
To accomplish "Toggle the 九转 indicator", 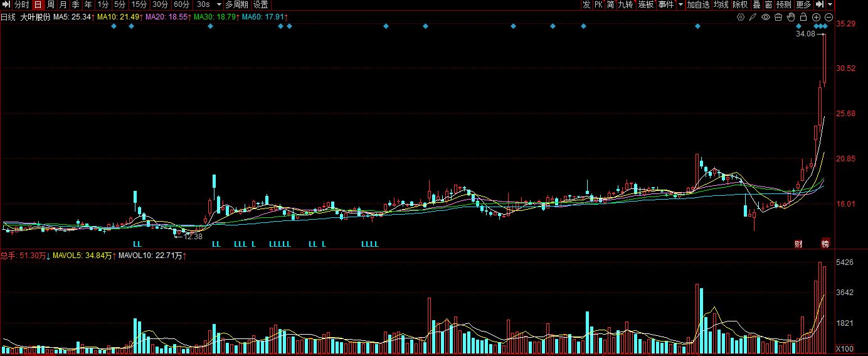I will (626, 4).
